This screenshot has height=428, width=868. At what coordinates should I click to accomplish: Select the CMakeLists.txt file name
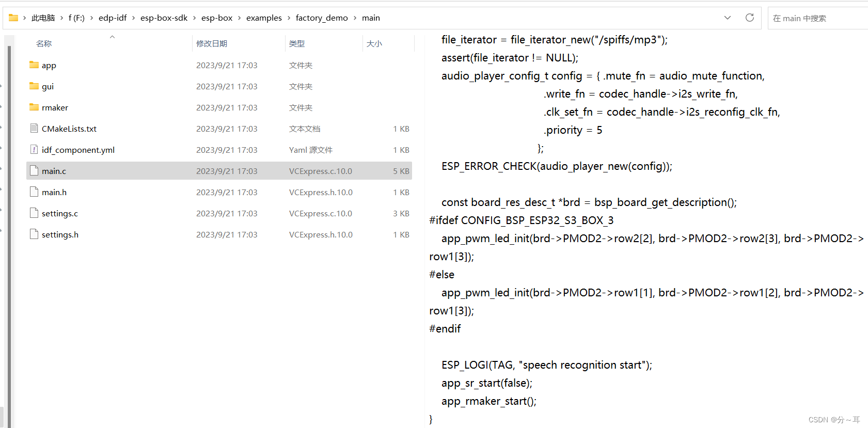tap(69, 129)
